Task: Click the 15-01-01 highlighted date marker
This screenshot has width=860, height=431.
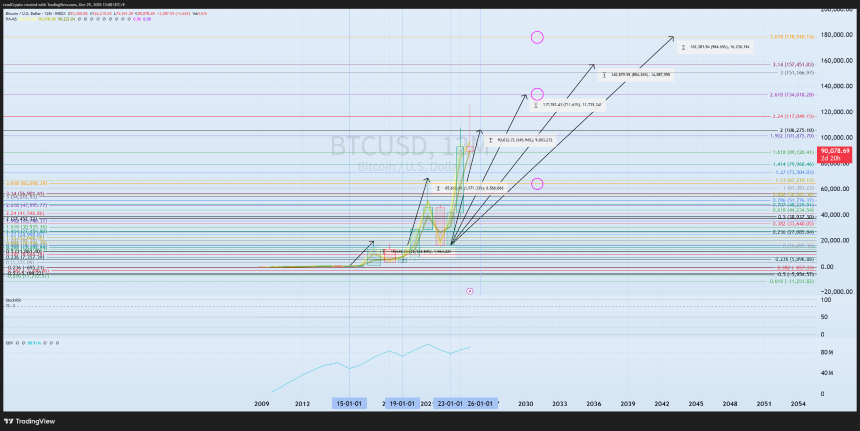Action: click(349, 404)
